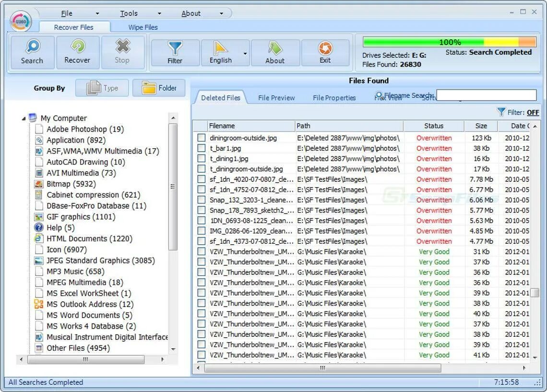Click the Bitmap category icon
547x392 pixels.
tap(39, 184)
